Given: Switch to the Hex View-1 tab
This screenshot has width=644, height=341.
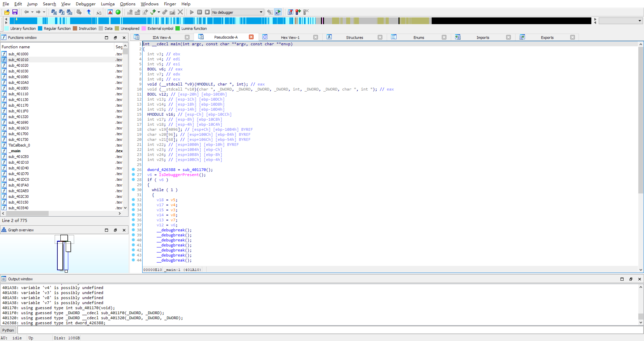Looking at the screenshot, I should click(290, 38).
